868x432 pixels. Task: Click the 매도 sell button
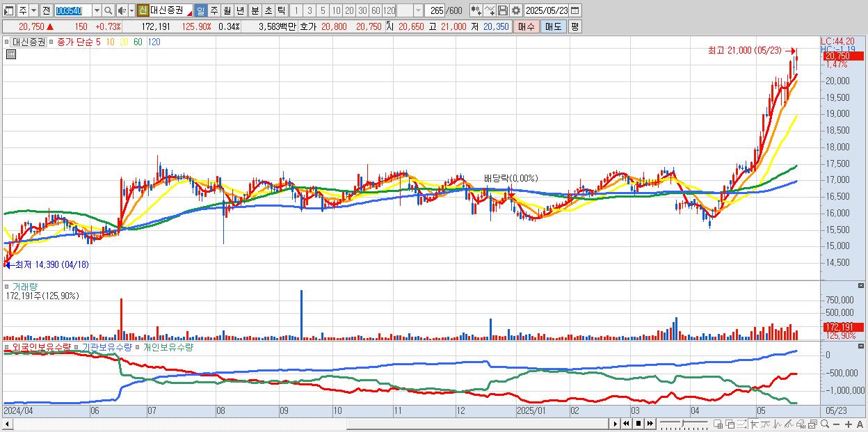pyautogui.click(x=554, y=26)
